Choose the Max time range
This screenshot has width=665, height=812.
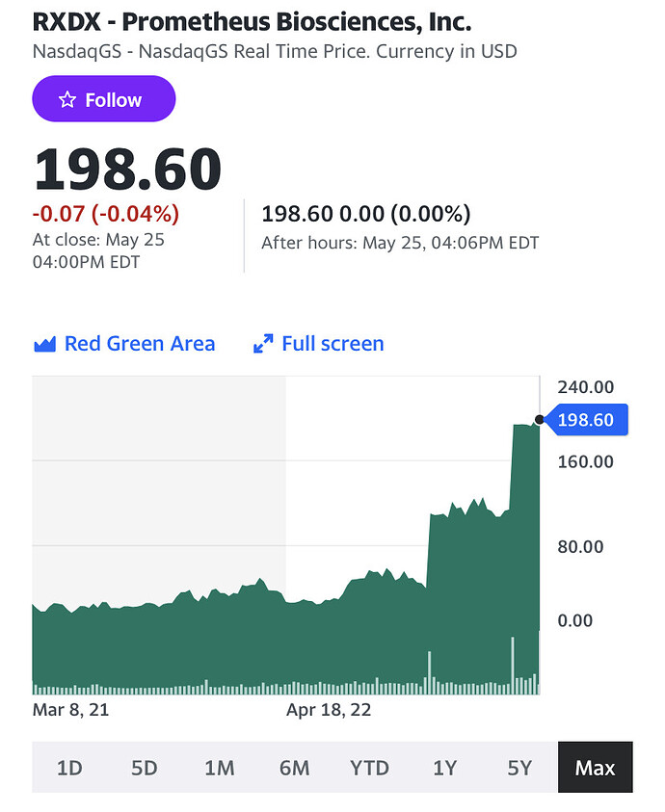595,768
